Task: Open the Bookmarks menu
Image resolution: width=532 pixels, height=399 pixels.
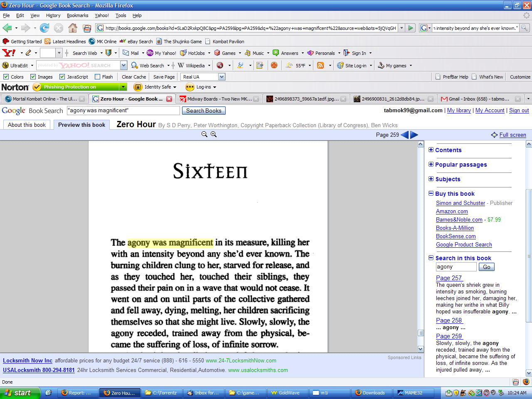Action: [x=77, y=15]
